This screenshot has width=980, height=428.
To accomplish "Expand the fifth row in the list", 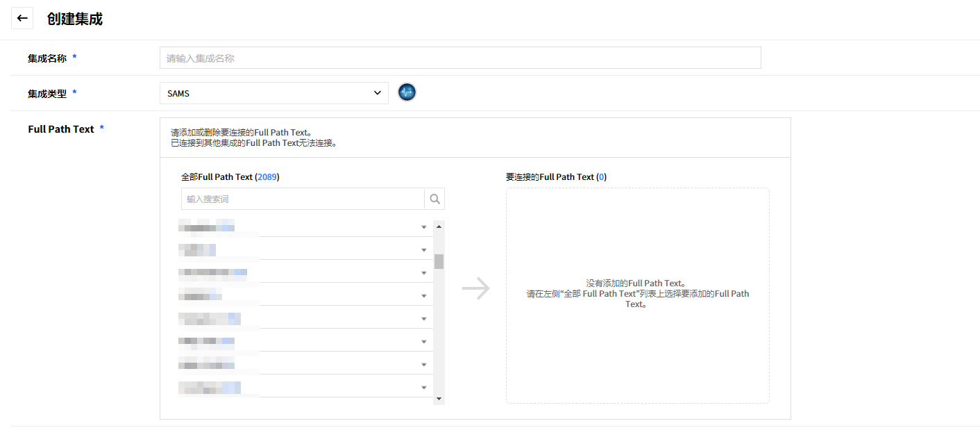I will 424,319.
